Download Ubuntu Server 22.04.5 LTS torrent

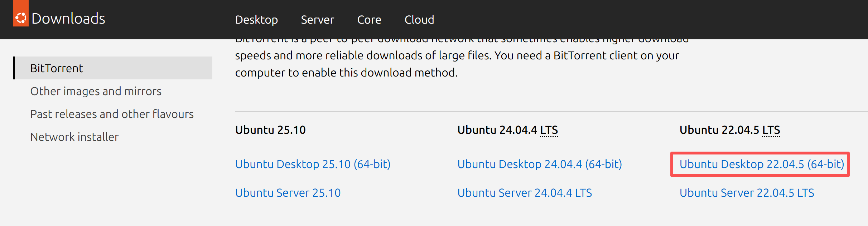coord(747,193)
